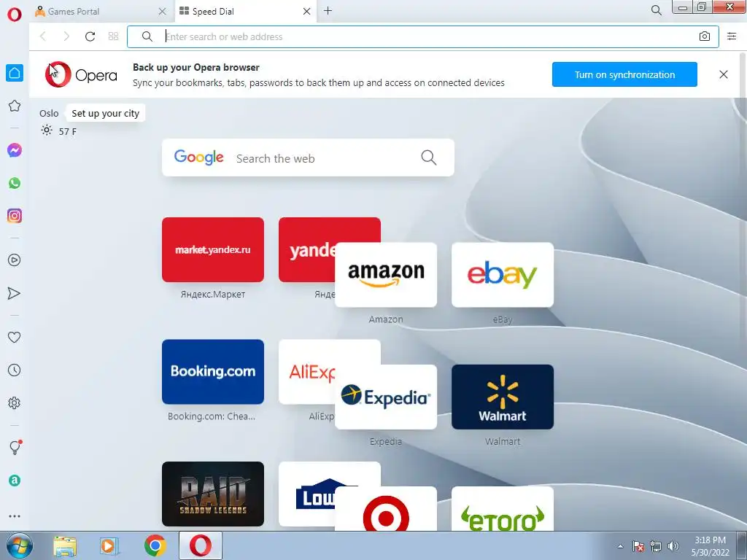Open the lightbulb tips icon

click(x=15, y=447)
